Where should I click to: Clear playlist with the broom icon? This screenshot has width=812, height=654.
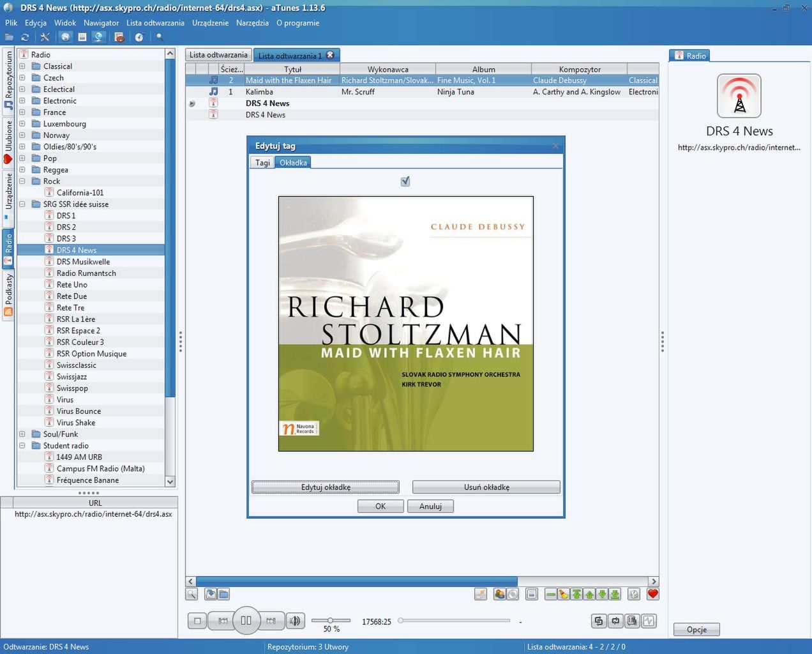click(x=564, y=595)
